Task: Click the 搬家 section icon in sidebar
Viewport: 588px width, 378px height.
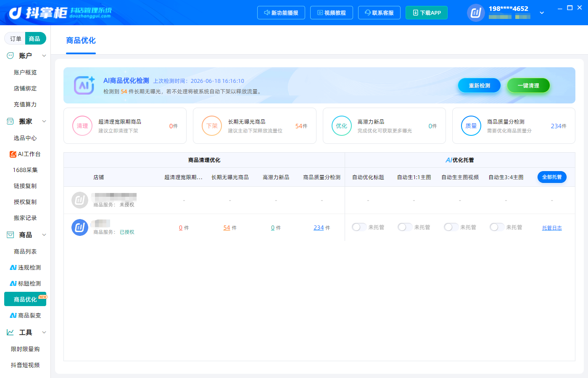Action: tap(11, 121)
